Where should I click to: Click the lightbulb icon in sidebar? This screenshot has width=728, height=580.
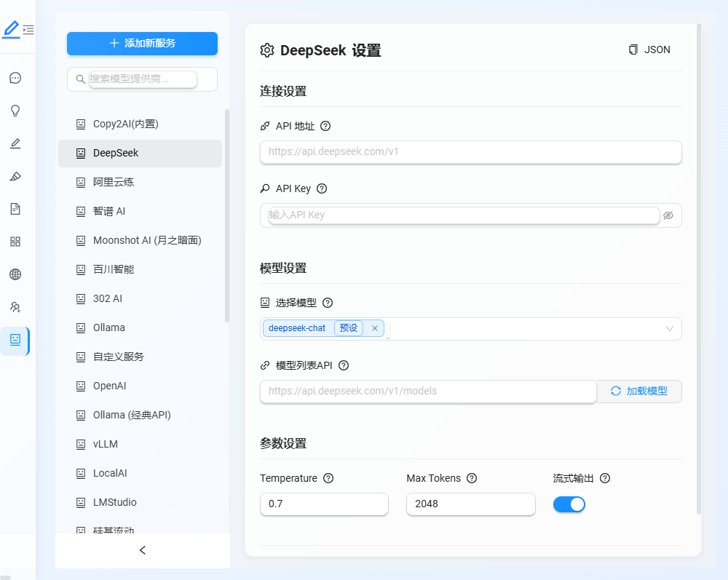pos(15,111)
